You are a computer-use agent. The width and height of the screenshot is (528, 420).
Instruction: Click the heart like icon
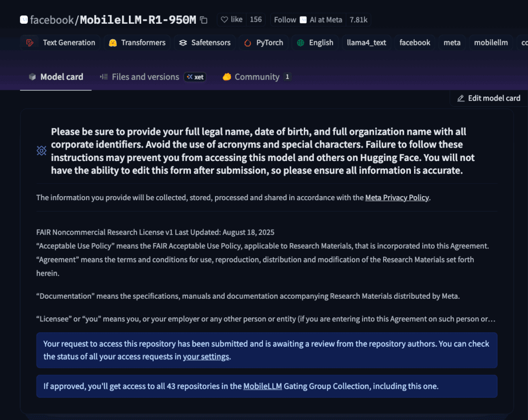[224, 20]
